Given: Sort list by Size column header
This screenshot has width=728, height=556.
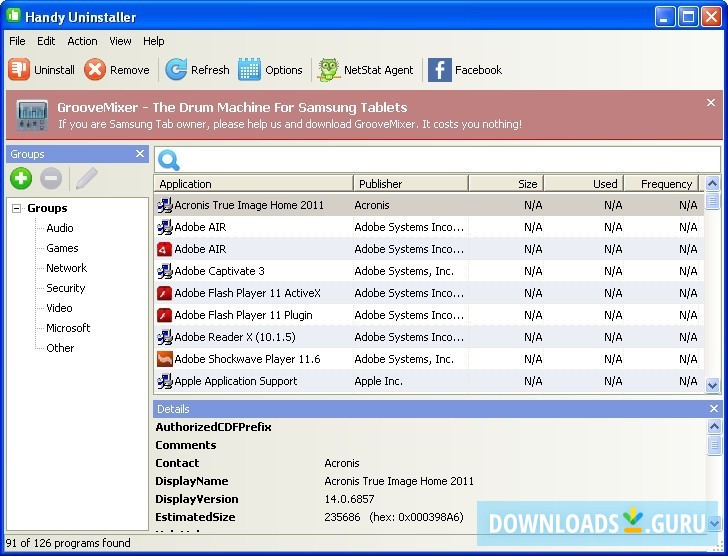Looking at the screenshot, I should 505,184.
